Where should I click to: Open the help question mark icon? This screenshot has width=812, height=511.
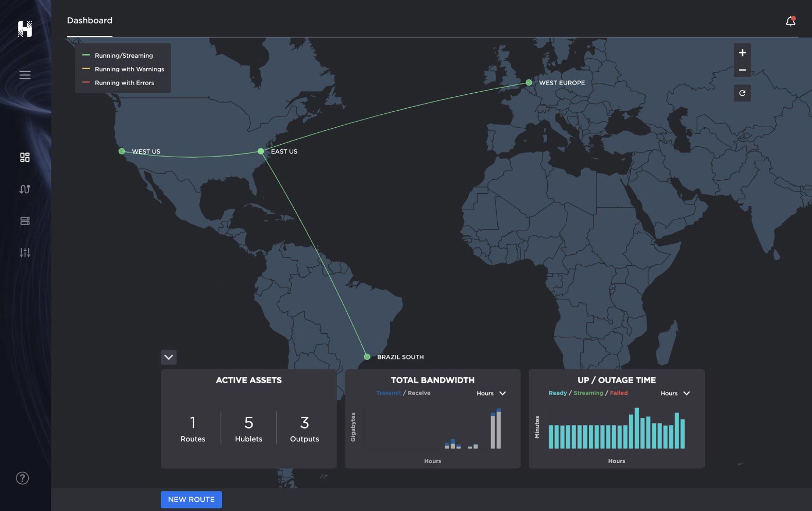[23, 478]
